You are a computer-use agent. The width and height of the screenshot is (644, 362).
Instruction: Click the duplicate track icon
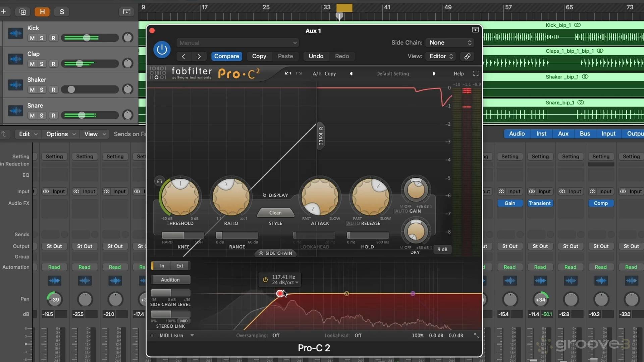pyautogui.click(x=22, y=12)
